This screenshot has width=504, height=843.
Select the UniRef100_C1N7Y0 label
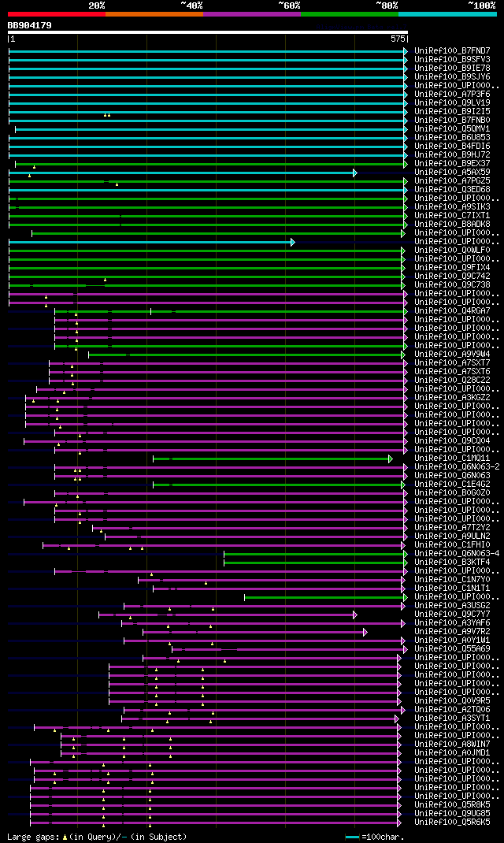[x=452, y=580]
